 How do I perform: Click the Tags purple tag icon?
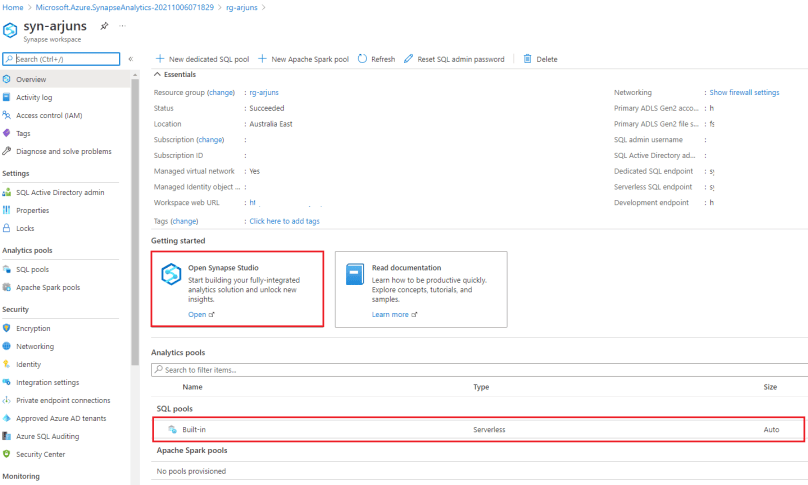click(x=6, y=133)
